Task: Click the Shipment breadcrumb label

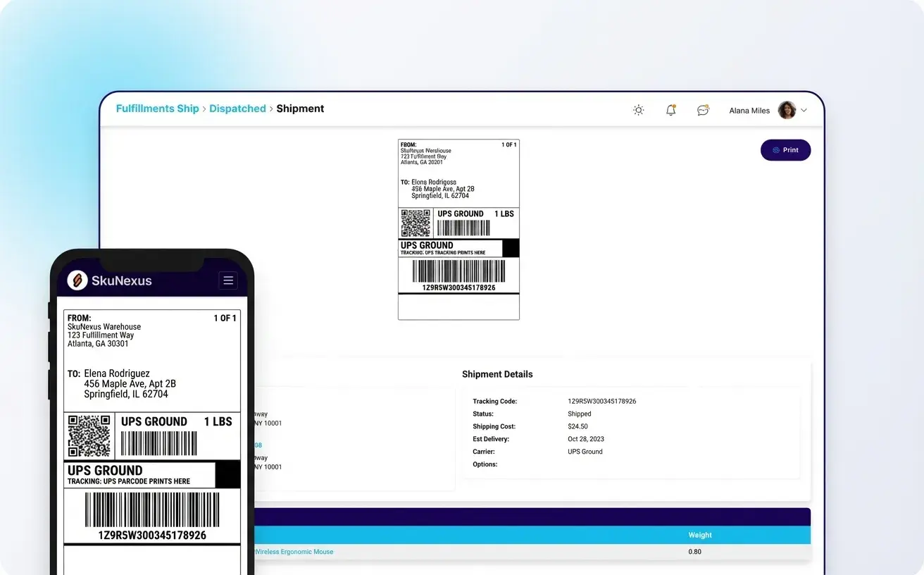Action: pos(300,109)
